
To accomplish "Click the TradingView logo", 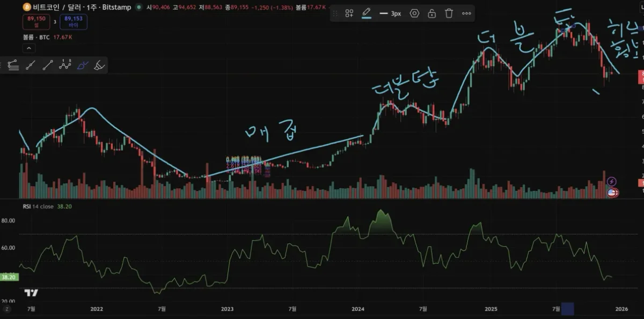I will tap(31, 293).
